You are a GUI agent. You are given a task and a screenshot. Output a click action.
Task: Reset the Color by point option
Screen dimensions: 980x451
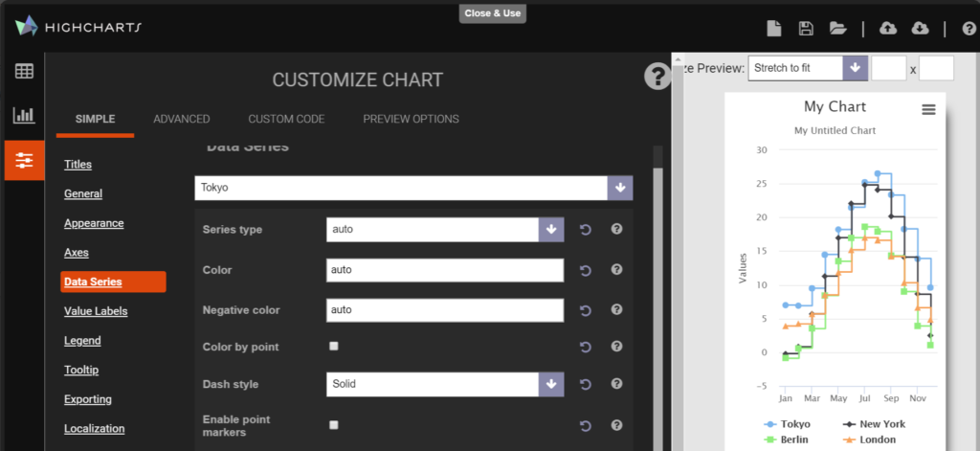tap(585, 348)
